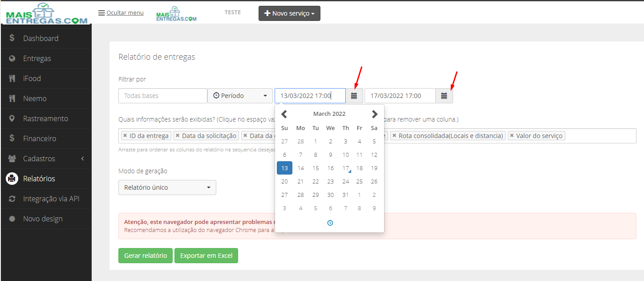Click the users icon beside Cadastros
644x281 pixels.
pos(12,159)
